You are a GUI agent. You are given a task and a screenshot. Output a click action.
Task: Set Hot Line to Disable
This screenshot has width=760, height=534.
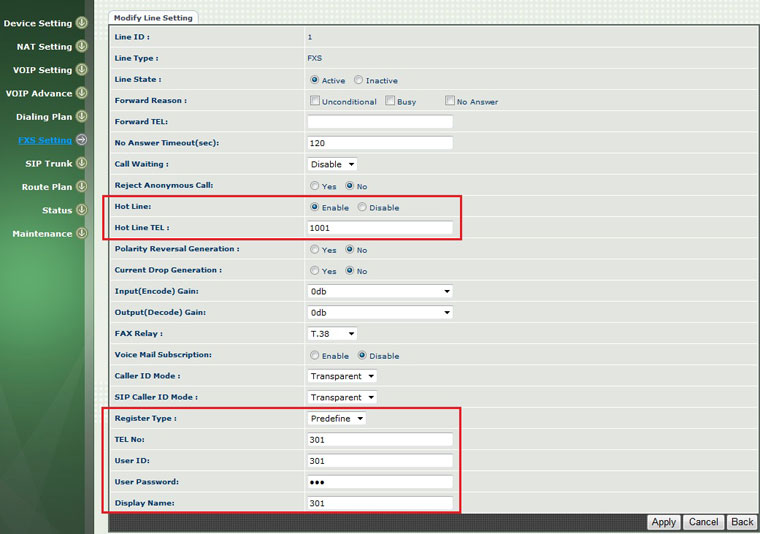point(363,208)
